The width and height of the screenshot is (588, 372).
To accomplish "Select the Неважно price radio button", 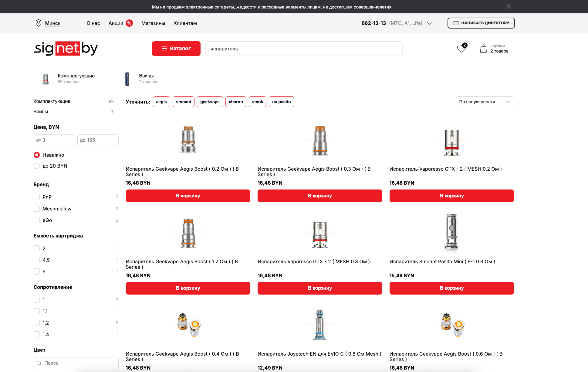I will point(37,155).
